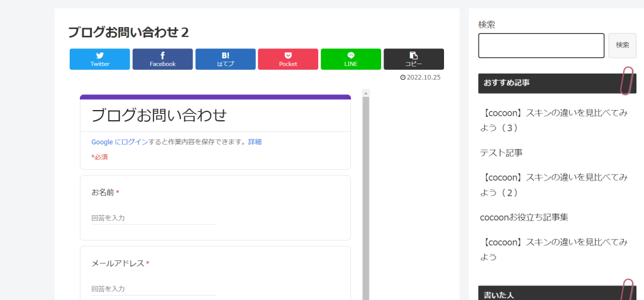The height and width of the screenshot is (300, 644).
Task: Share the post via LINE
Action: [x=350, y=59]
